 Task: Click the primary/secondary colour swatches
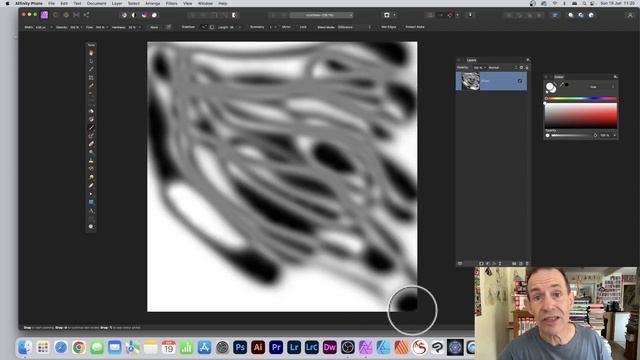click(x=551, y=87)
